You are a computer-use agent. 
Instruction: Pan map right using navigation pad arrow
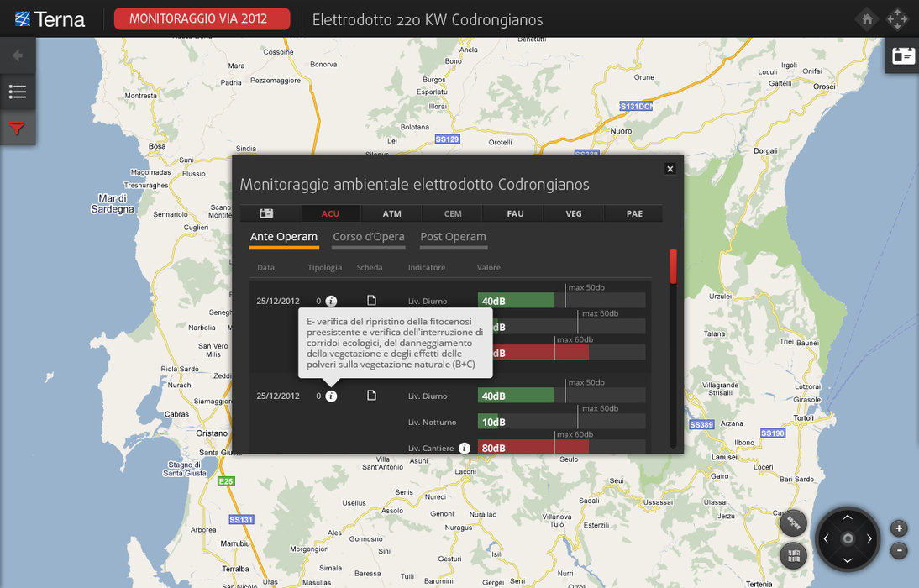tap(869, 539)
